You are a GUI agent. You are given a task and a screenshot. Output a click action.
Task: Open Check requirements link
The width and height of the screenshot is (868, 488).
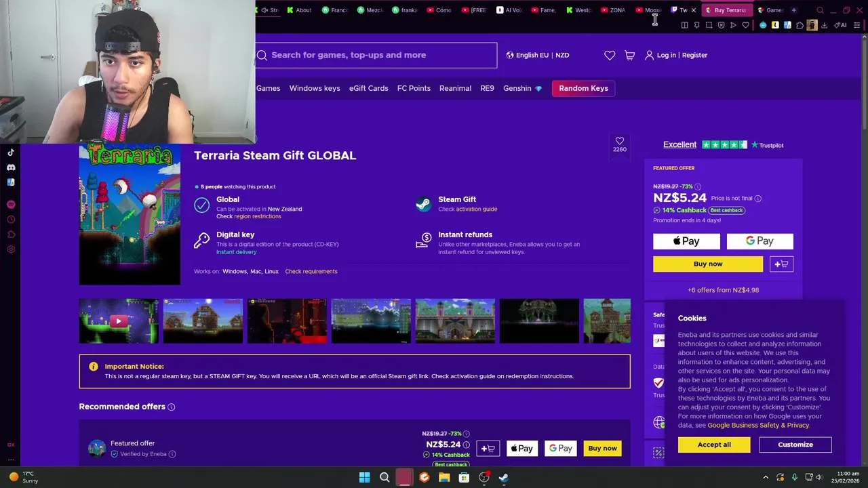tap(311, 271)
